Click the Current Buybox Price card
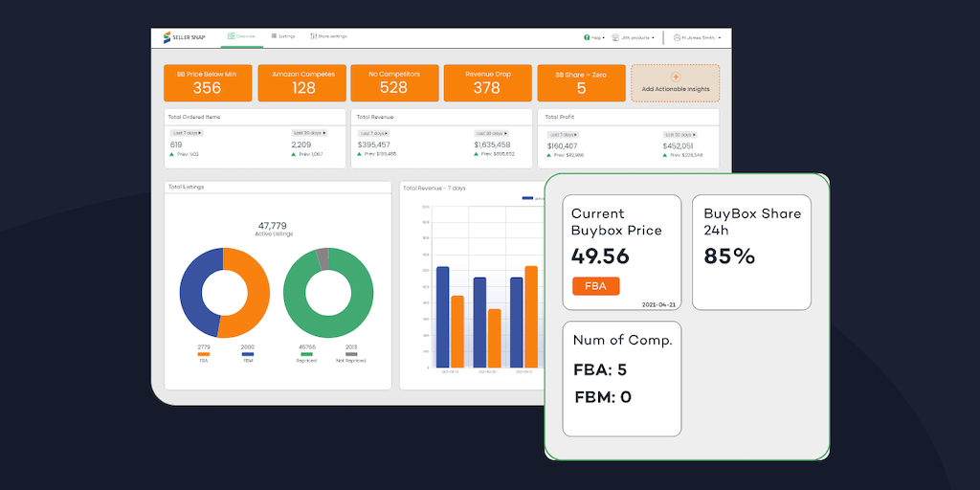This screenshot has width=980, height=490. 622,253
